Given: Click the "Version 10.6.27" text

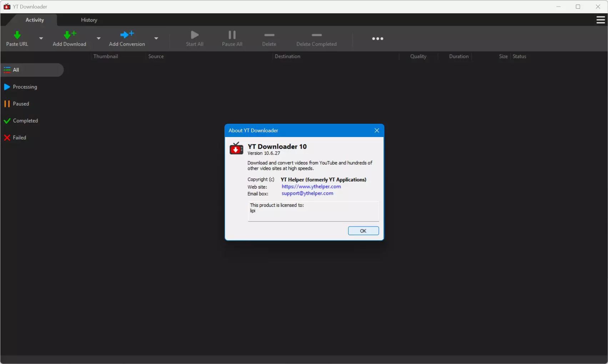Looking at the screenshot, I should (264, 153).
